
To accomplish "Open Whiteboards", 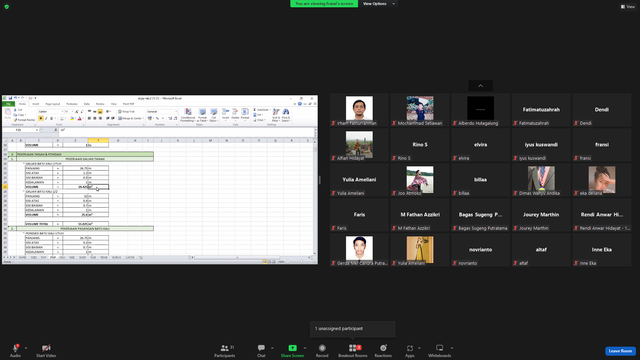I will (440, 350).
